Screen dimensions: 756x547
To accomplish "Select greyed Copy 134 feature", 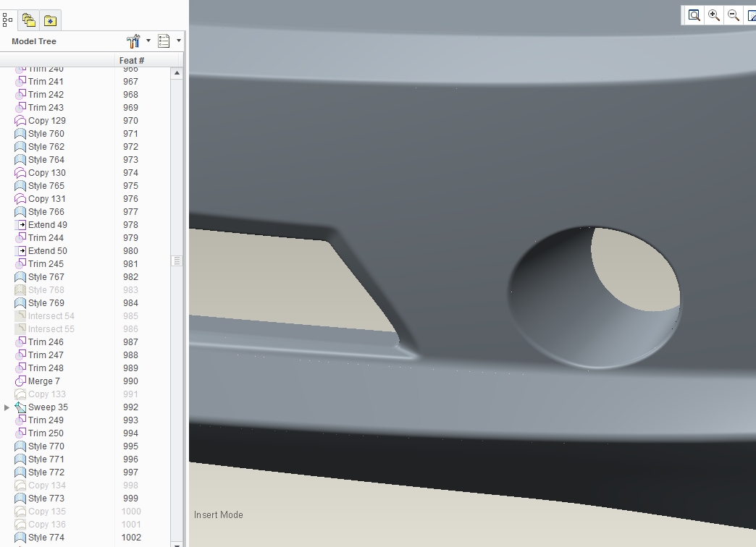I will [x=47, y=485].
